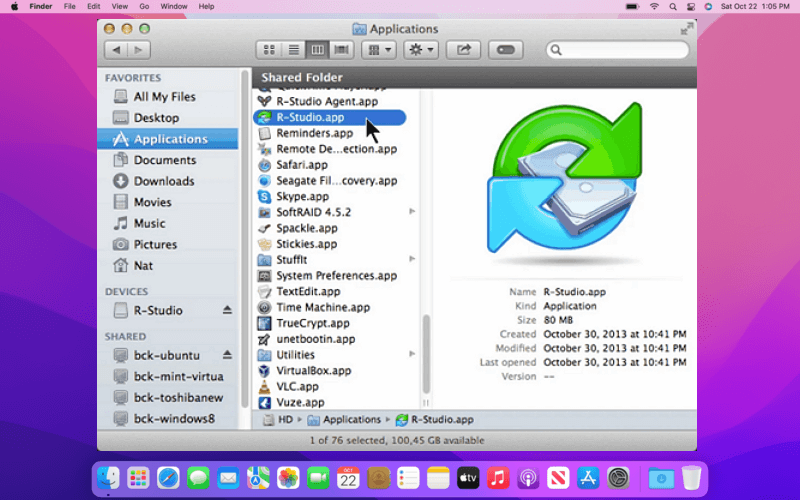Click the Finder search field
Viewport: 800px width, 500px height.
[617, 50]
